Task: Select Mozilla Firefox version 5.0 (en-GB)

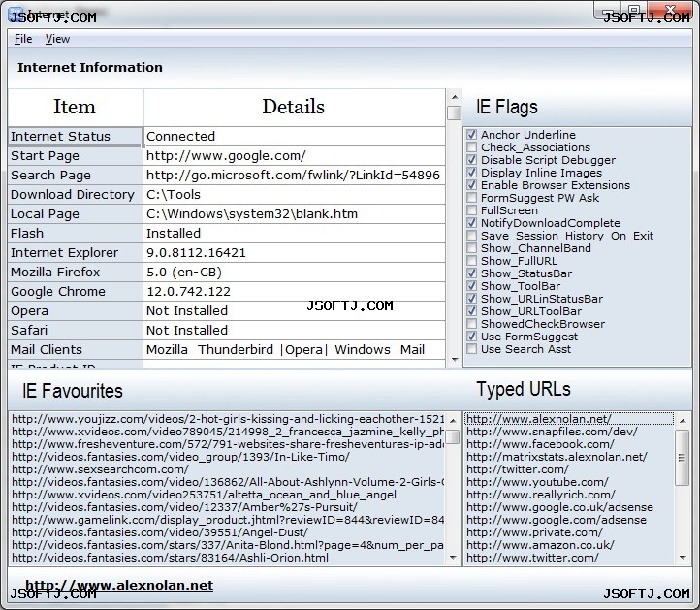Action: 294,272
